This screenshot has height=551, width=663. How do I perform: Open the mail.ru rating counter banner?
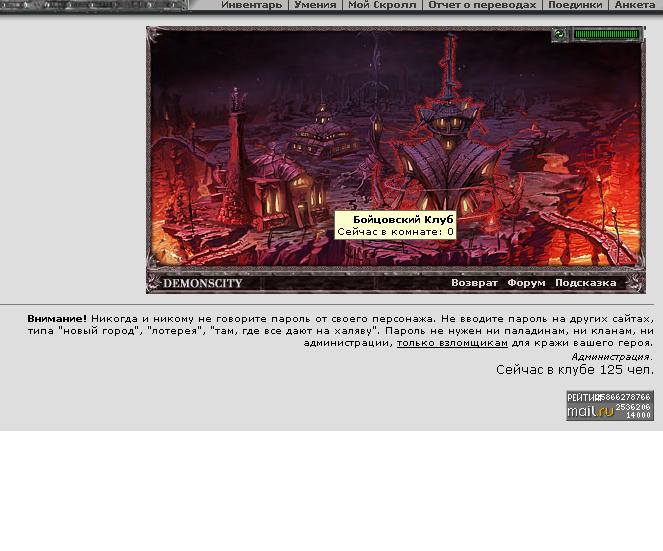(x=610, y=406)
